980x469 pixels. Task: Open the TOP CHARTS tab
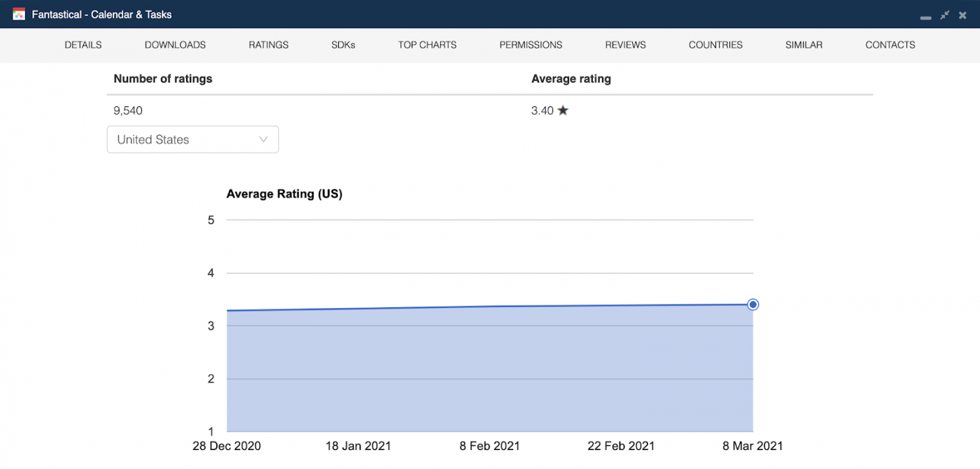tap(428, 45)
